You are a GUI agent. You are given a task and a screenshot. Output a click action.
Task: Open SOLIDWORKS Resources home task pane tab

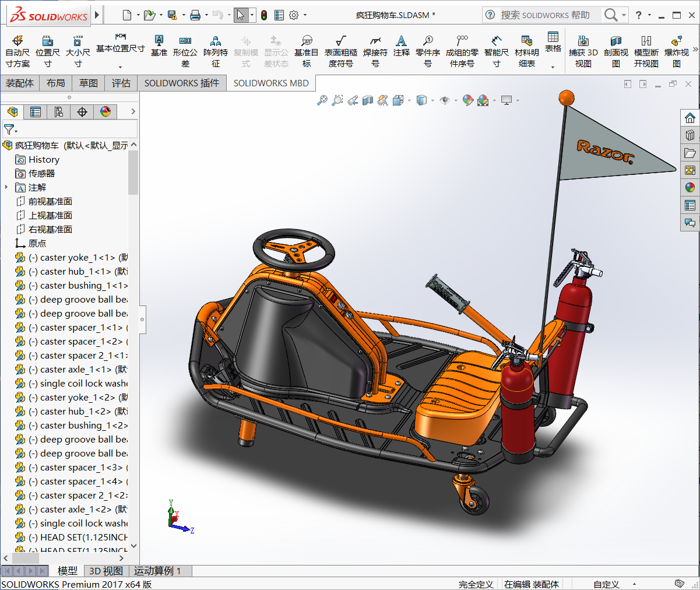tap(690, 118)
